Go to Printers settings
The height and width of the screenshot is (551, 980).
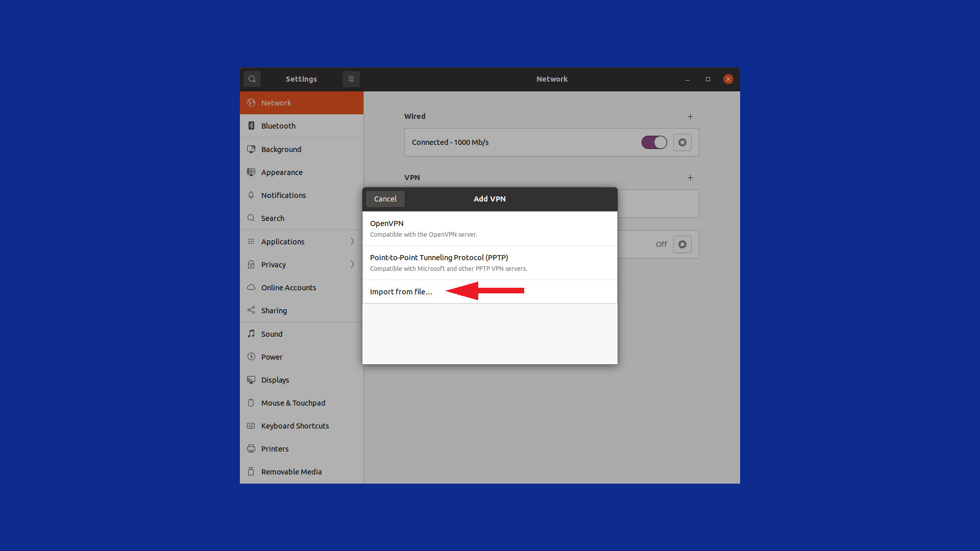(302, 448)
